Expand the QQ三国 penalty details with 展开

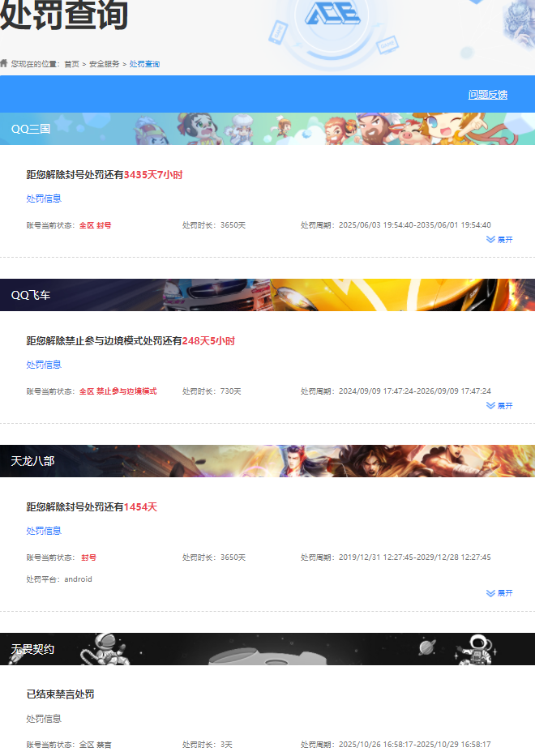[499, 240]
